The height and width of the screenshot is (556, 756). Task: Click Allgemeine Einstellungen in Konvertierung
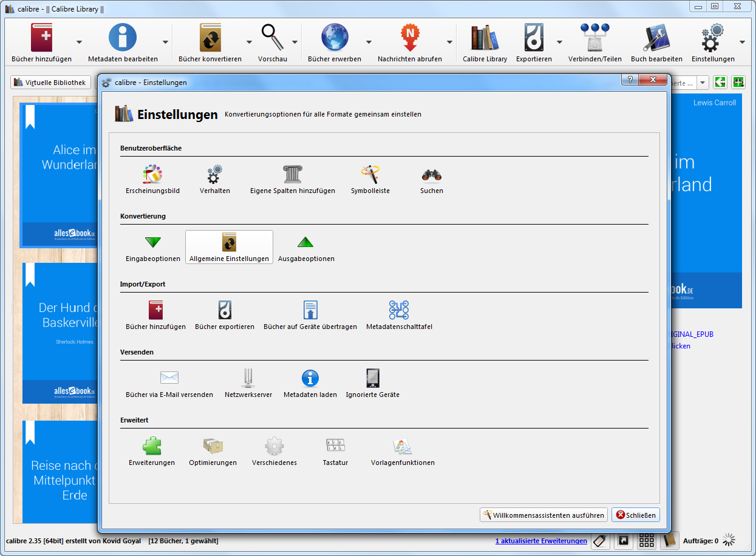(229, 248)
